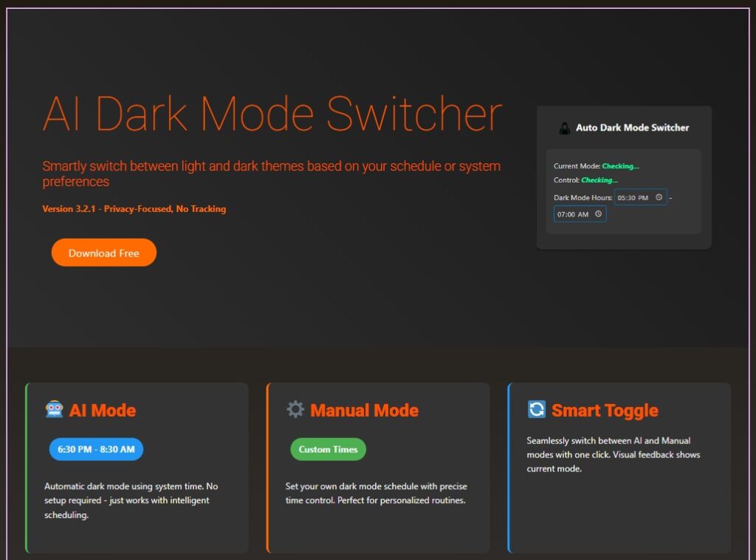Click the robot icon beside AI Mode
Screen dimensions: 756x560
coord(54,410)
